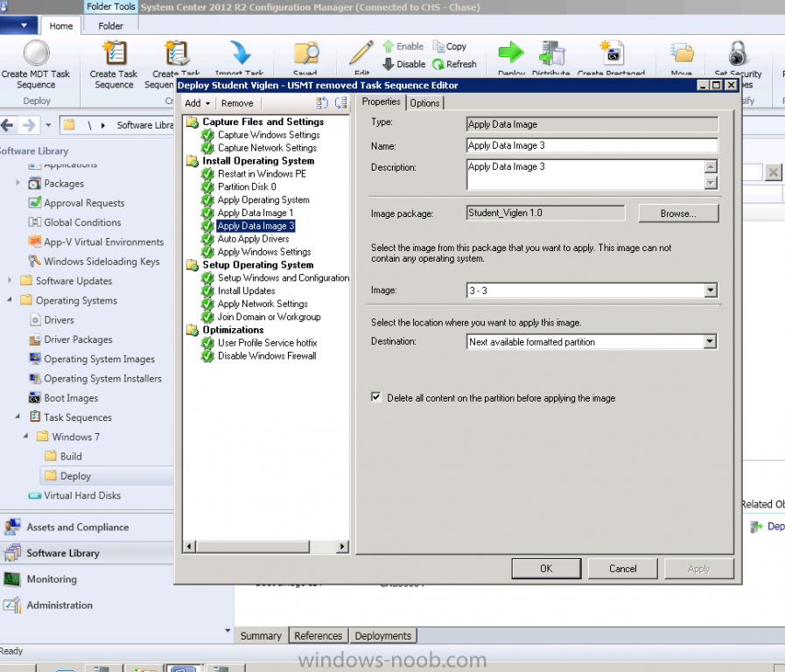Click the Name input field
785x672 pixels.
592,145
